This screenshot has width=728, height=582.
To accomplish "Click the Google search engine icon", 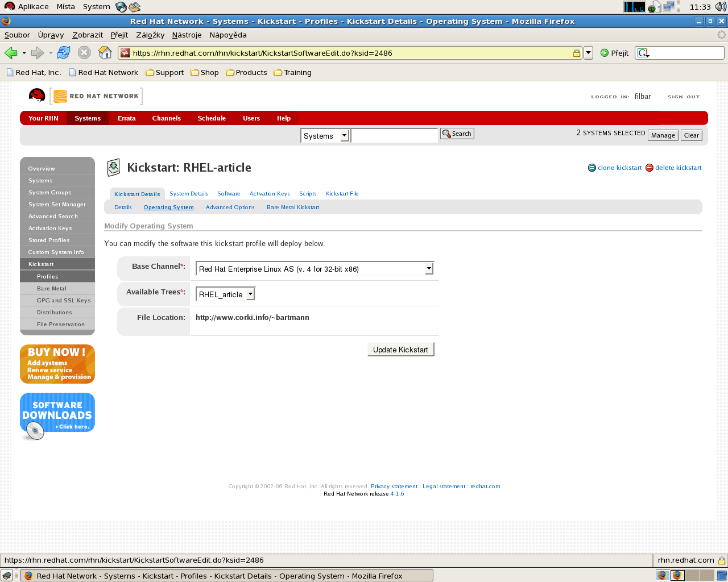I will pos(643,53).
